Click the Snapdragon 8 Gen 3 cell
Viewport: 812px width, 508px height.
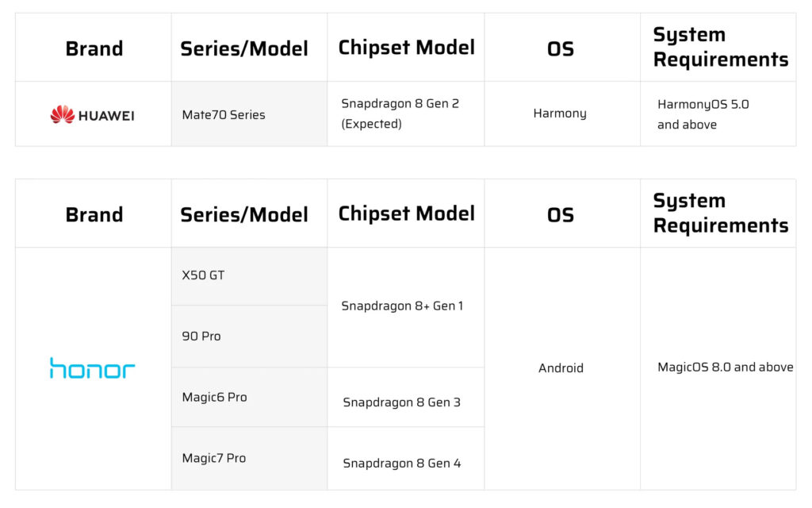[401, 402]
